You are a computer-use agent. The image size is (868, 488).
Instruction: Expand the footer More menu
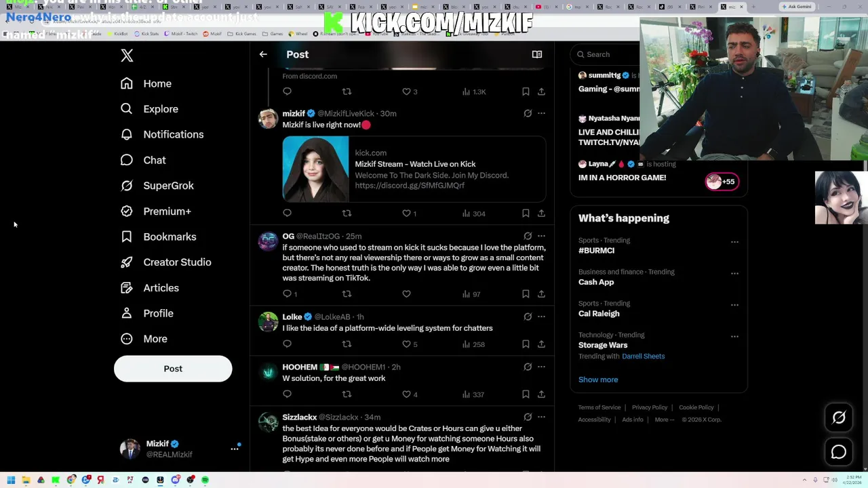(x=665, y=420)
